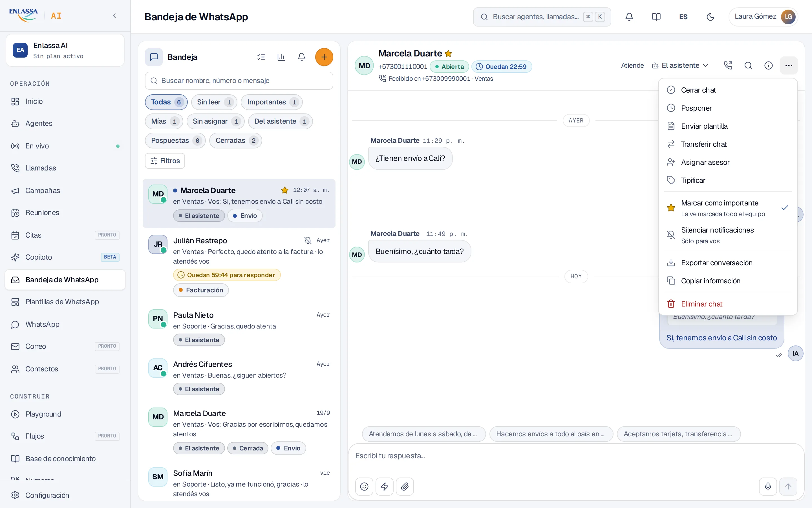The width and height of the screenshot is (812, 508).
Task: Close the three-dot more options menu button
Action: (x=789, y=65)
